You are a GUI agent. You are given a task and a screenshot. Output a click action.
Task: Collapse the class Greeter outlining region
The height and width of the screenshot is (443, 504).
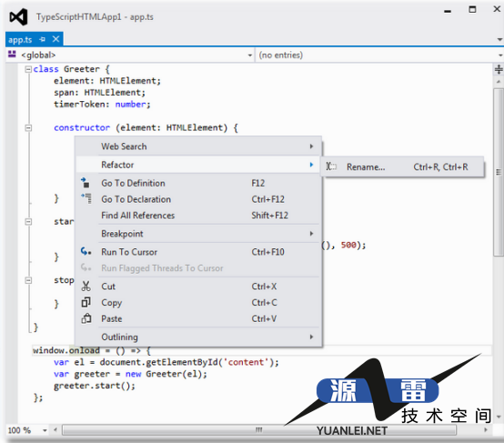tap(28, 69)
